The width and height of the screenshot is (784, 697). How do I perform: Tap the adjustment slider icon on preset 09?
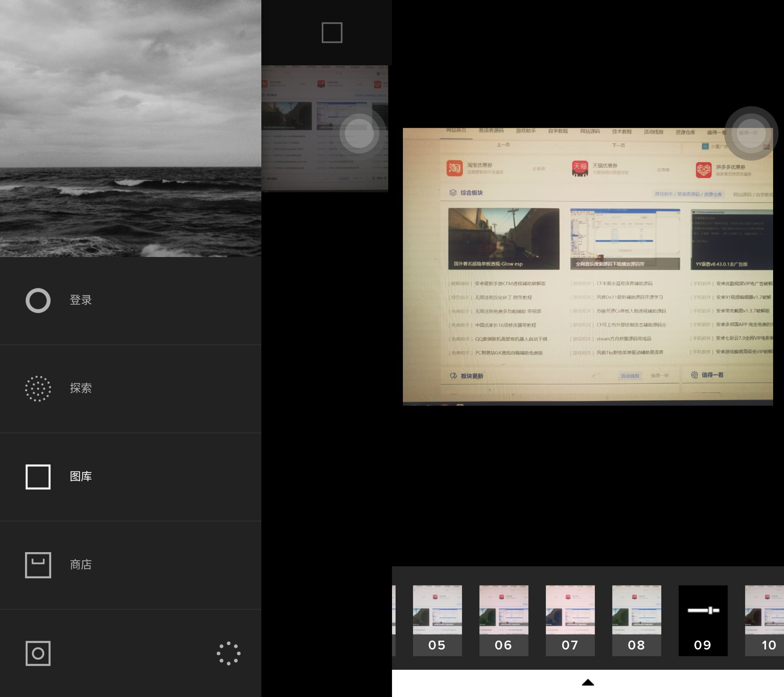(x=703, y=610)
